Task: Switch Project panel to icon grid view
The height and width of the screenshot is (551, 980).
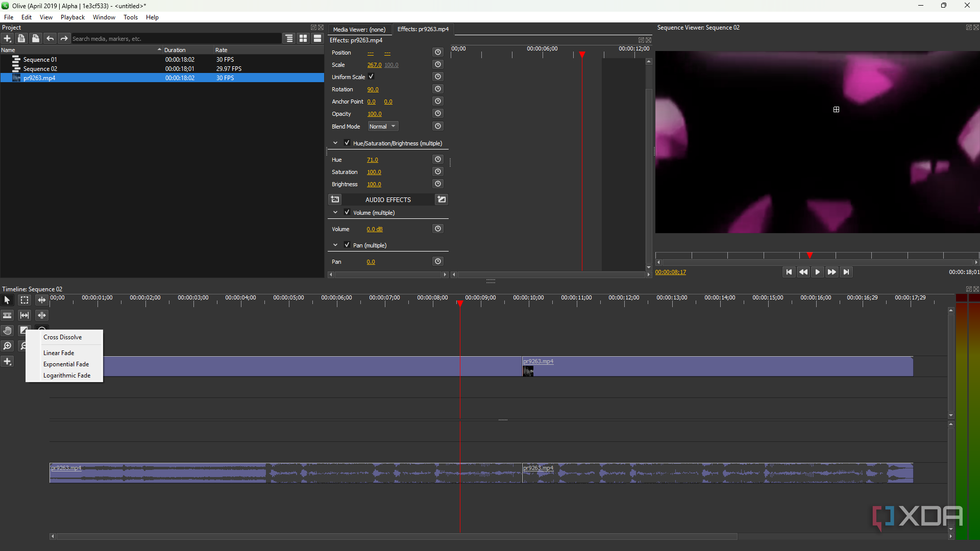Action: (x=303, y=38)
